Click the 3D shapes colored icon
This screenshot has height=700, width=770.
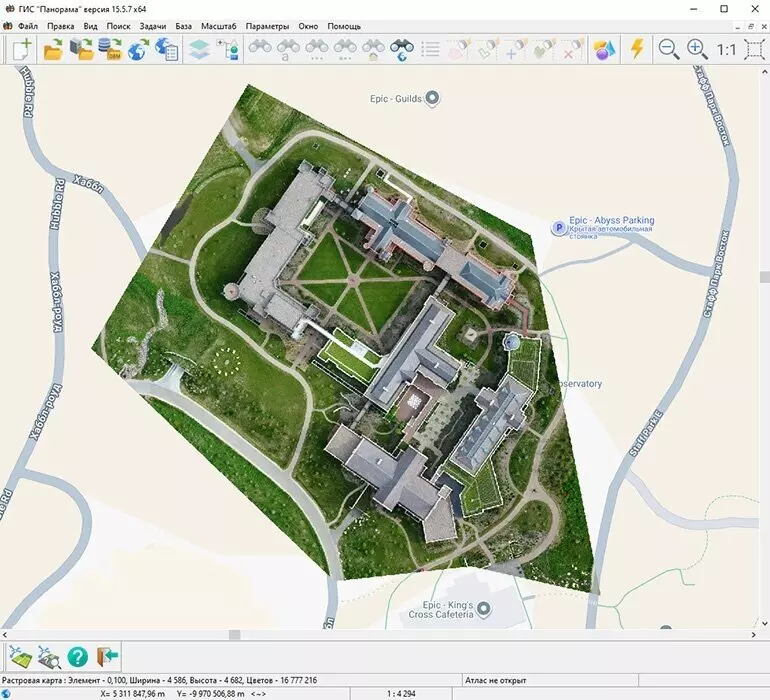click(605, 50)
